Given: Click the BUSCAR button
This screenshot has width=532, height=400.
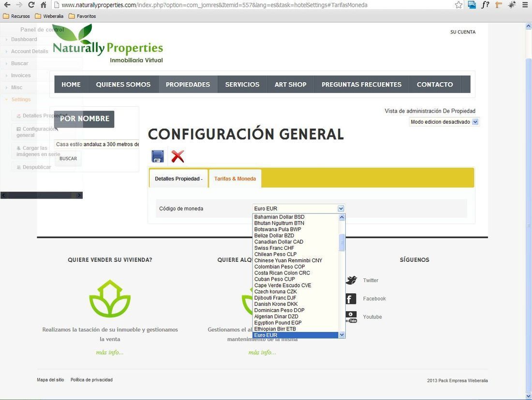Looking at the screenshot, I should click(x=68, y=158).
